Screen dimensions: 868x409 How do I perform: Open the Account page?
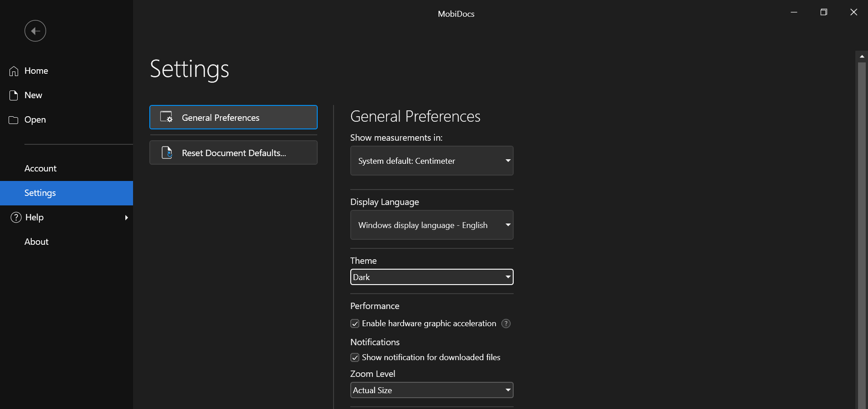tap(67, 169)
